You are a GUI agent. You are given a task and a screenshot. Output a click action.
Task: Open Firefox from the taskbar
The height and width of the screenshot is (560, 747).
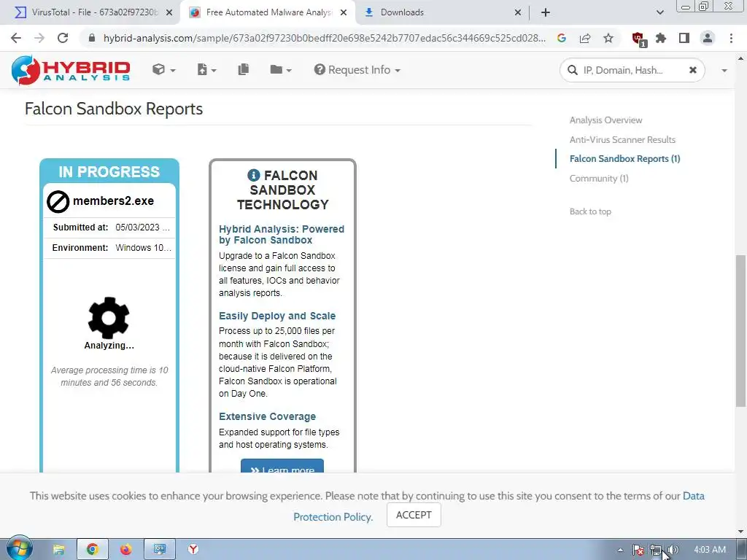pyautogui.click(x=125, y=550)
